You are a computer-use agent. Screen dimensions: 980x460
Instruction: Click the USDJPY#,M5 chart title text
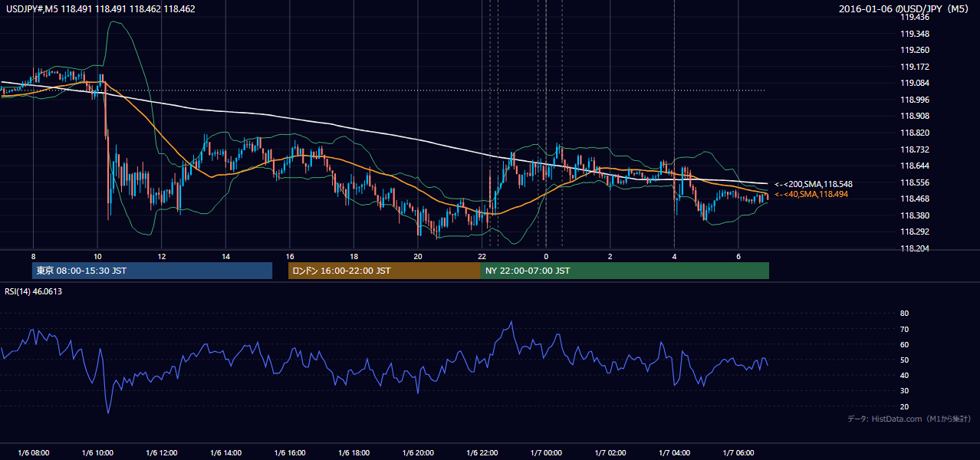click(100, 9)
